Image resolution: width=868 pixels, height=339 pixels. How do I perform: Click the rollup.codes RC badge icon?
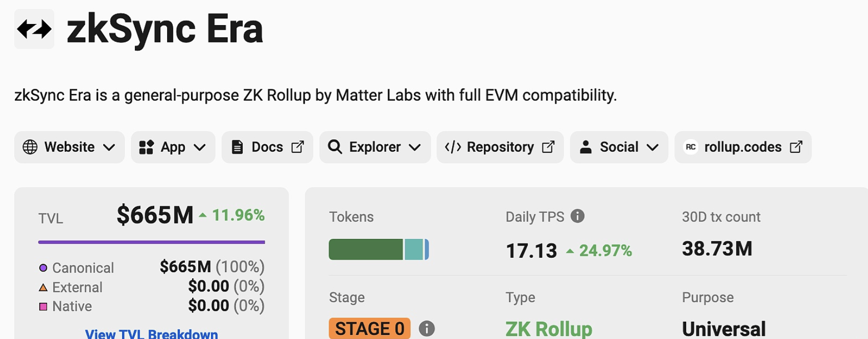click(x=691, y=147)
